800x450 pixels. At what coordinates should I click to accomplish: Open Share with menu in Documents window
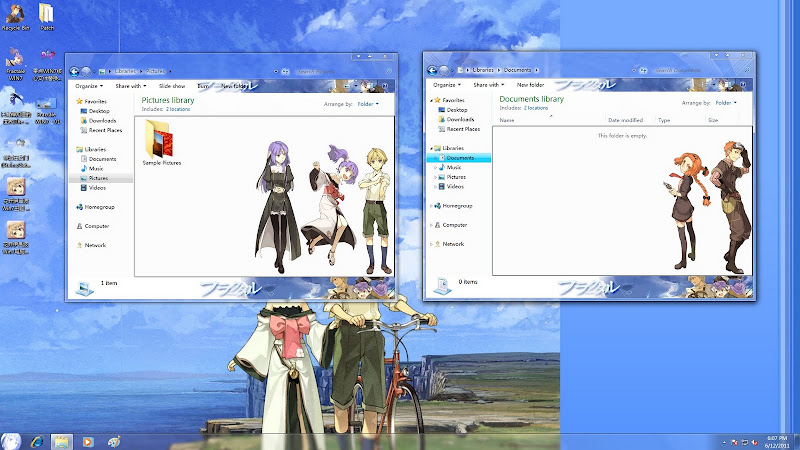[489, 85]
